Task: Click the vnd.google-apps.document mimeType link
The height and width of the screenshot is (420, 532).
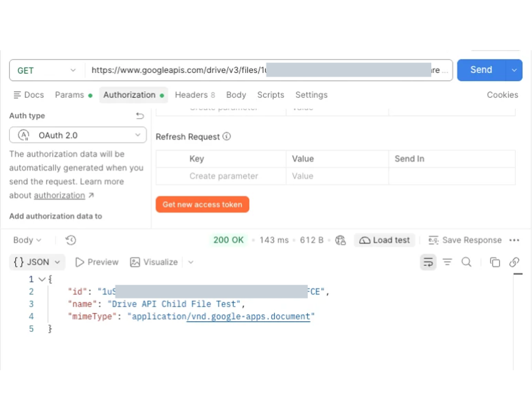Action: [248, 317]
